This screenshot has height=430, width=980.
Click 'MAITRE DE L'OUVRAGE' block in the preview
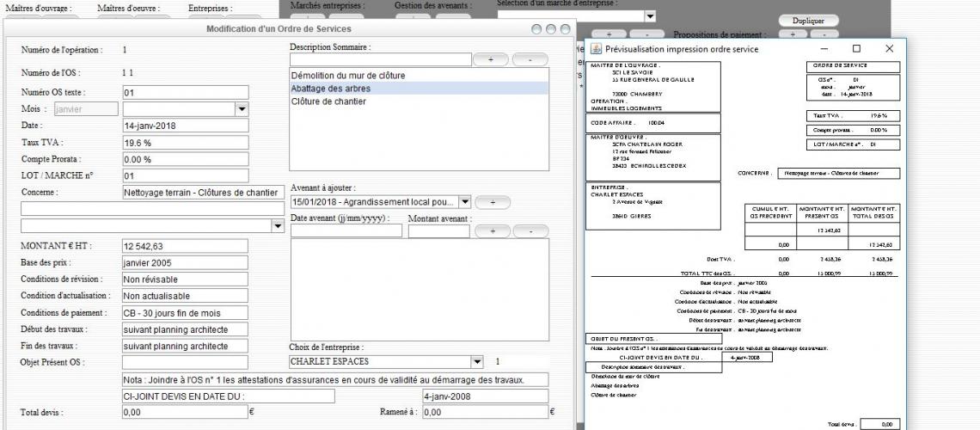click(x=652, y=86)
